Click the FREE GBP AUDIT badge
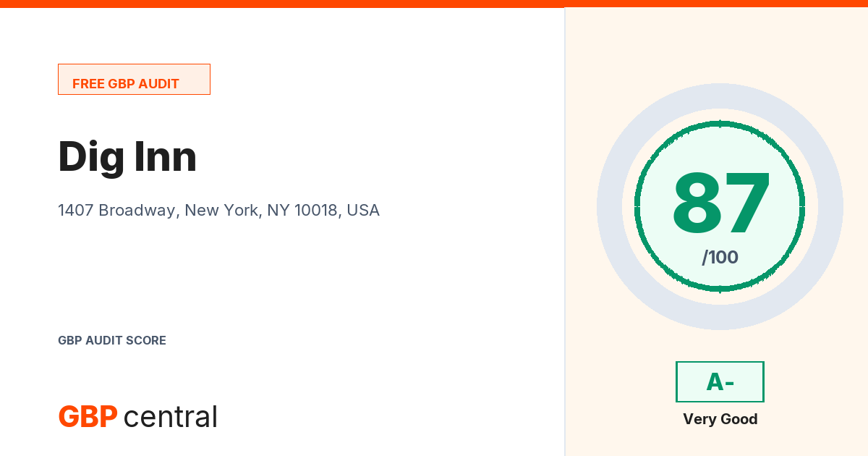868x456 pixels. 134,80
